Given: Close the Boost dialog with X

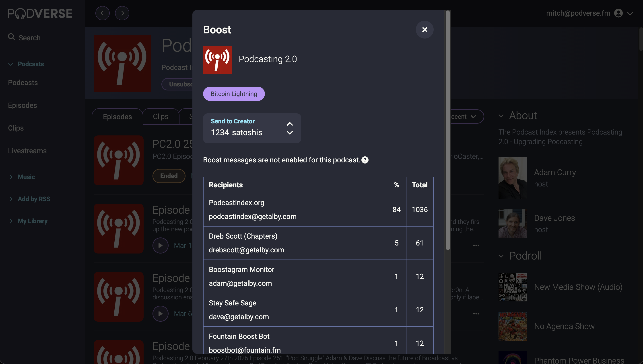Looking at the screenshot, I should coord(424,29).
